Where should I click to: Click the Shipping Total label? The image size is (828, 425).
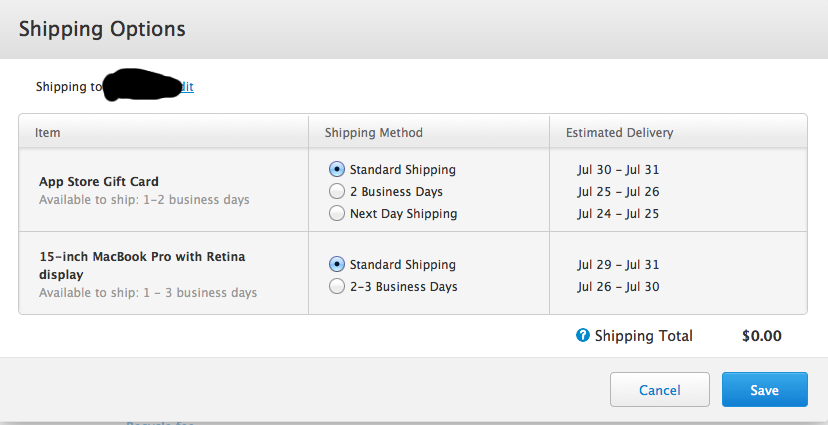[x=643, y=336]
